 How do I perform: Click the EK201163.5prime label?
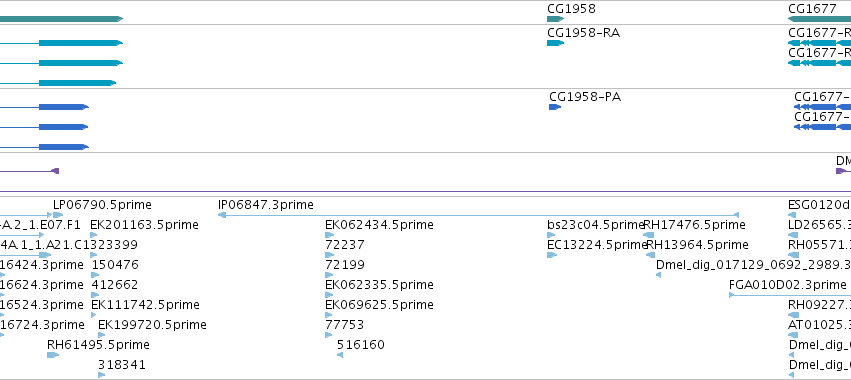coord(144,225)
